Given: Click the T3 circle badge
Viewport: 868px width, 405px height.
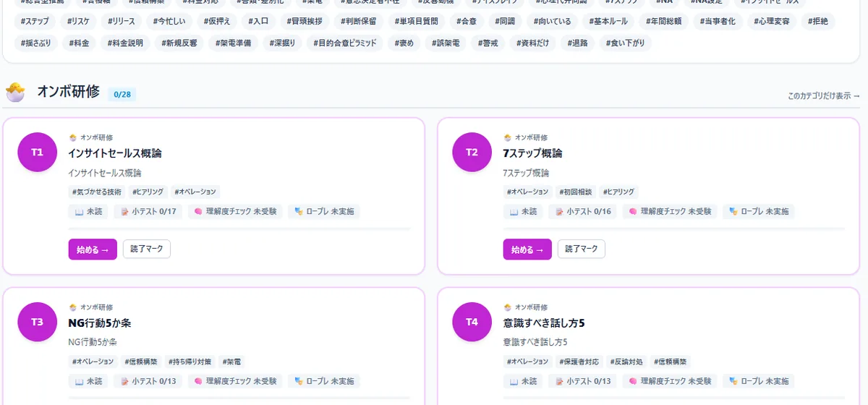Looking at the screenshot, I should click(x=38, y=322).
